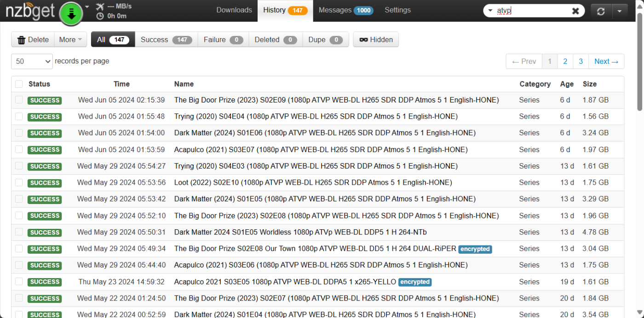Image resolution: width=644 pixels, height=318 pixels.
Task: Click the airplane speed limit icon
Action: [x=100, y=6]
